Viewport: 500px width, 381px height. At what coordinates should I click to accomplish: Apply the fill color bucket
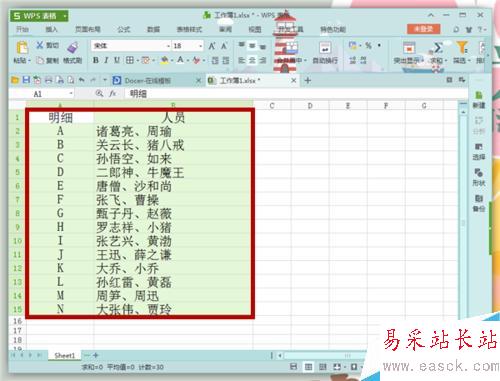(164, 60)
